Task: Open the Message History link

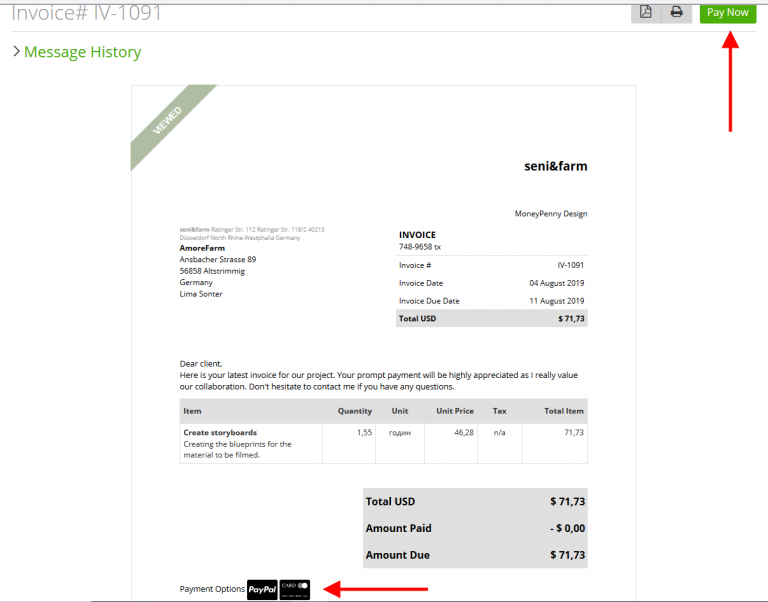Action: click(x=82, y=52)
